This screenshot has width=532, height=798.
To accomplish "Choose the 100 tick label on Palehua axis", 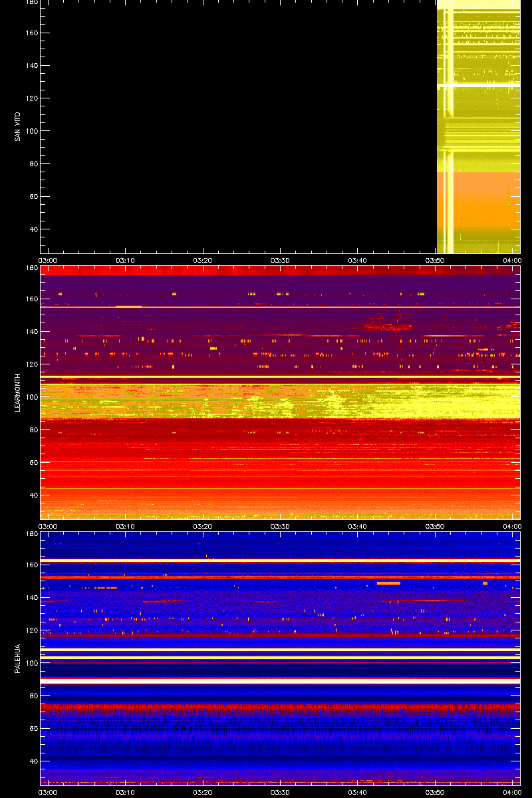I will point(31,663).
